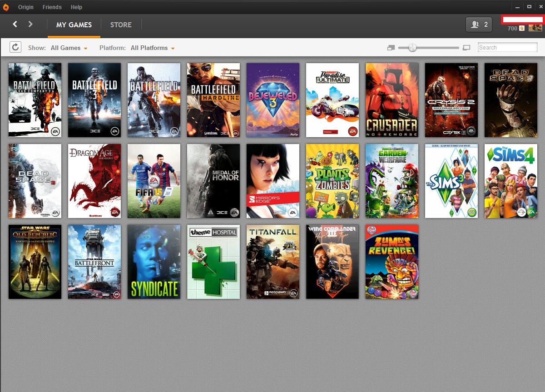Refresh the games library
The height and width of the screenshot is (392, 545).
click(x=15, y=47)
